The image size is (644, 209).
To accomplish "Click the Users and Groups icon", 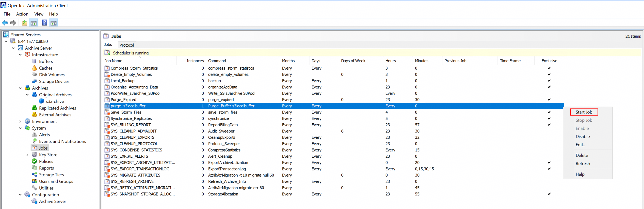I will click(34, 181).
